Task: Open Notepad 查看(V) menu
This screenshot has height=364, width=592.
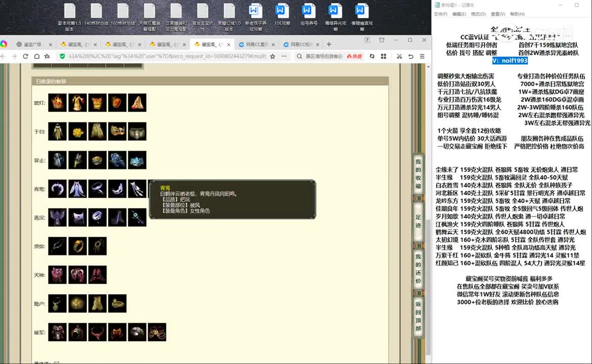Action: [498, 14]
